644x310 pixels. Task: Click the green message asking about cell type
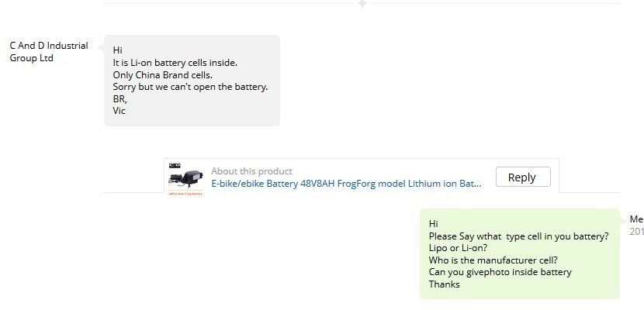[x=519, y=253]
